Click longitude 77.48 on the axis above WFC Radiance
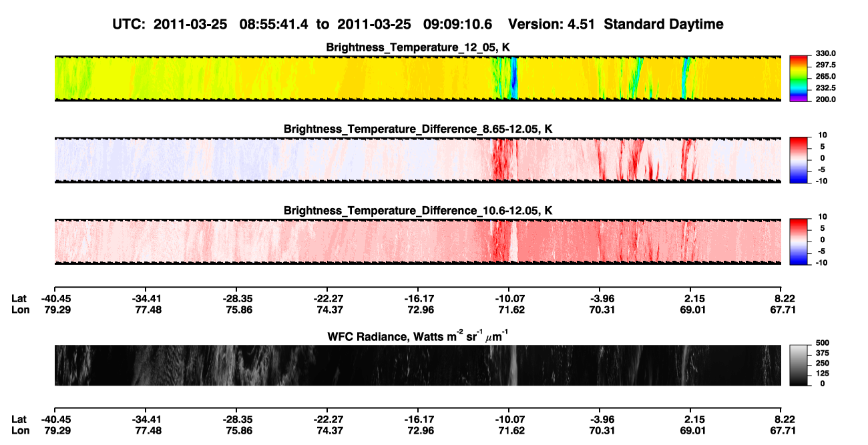The width and height of the screenshot is (868, 445). [x=148, y=310]
